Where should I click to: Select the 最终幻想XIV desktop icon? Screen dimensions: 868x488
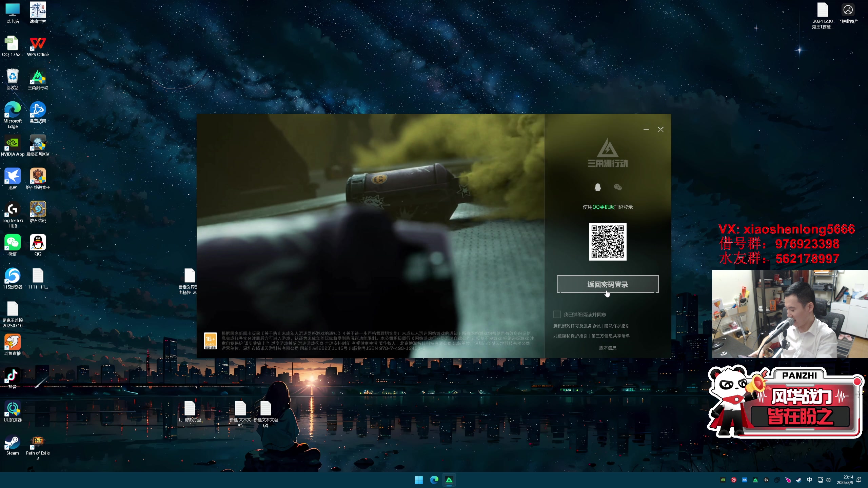click(38, 146)
